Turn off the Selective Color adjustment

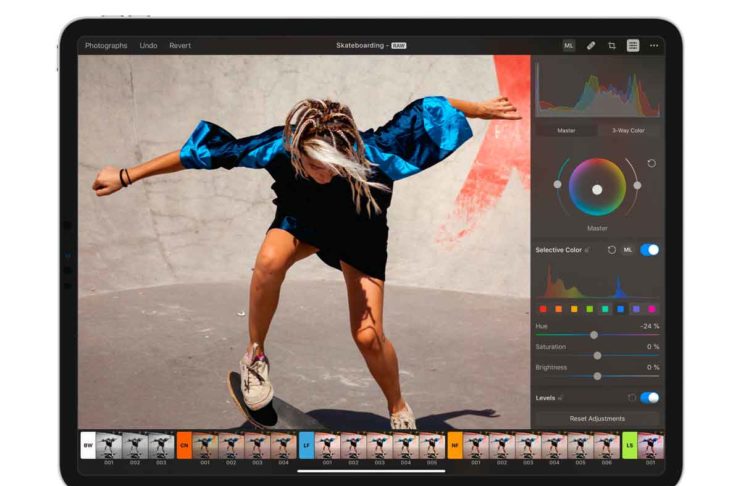(649, 250)
